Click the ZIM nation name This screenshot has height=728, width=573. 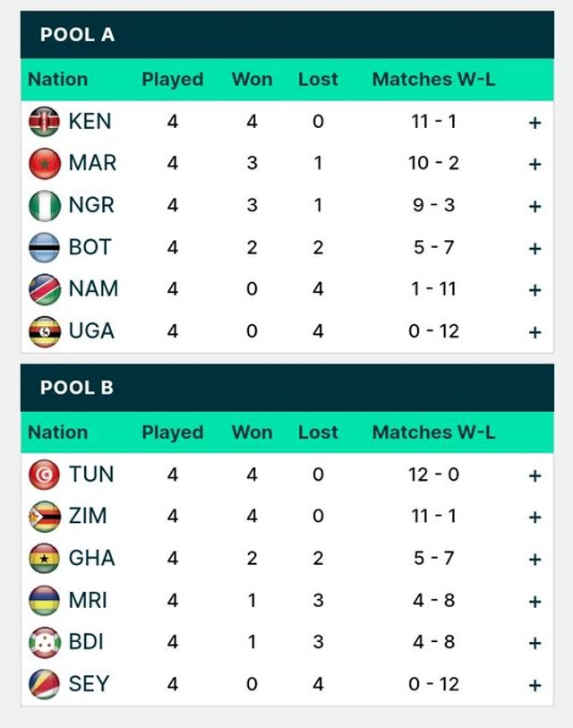point(88,516)
